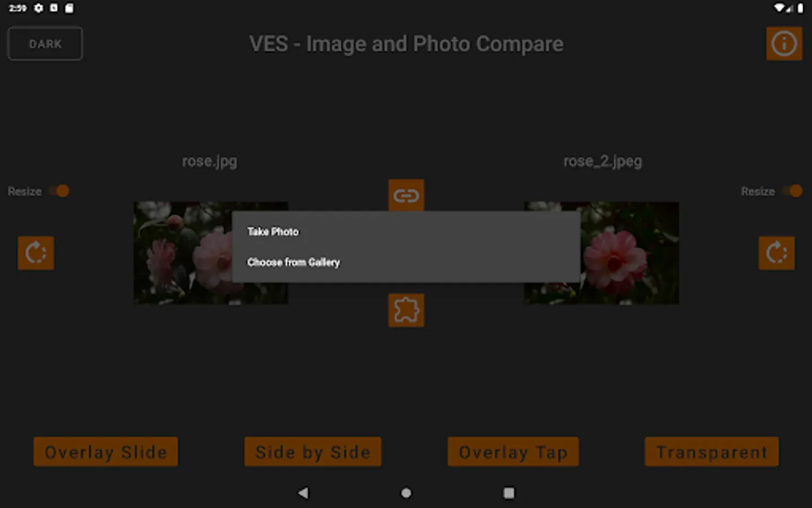
Task: Tap the puzzle piece icon
Action: (406, 310)
